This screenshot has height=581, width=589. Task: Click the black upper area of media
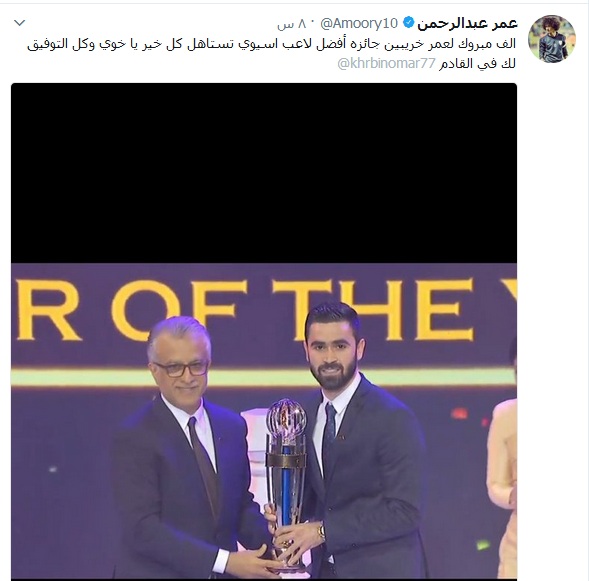point(264,173)
